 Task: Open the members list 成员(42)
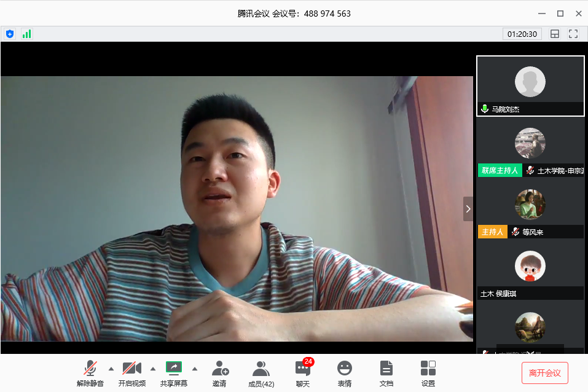(x=261, y=374)
